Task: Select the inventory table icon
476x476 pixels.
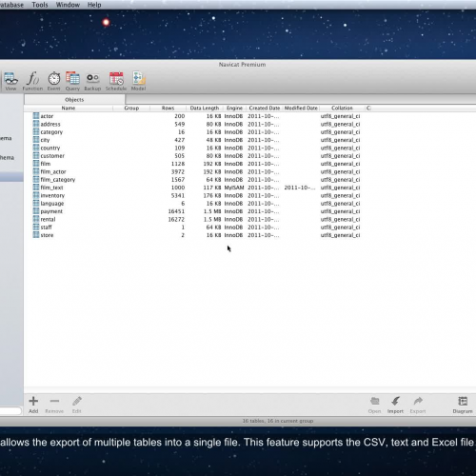Action: click(36, 195)
